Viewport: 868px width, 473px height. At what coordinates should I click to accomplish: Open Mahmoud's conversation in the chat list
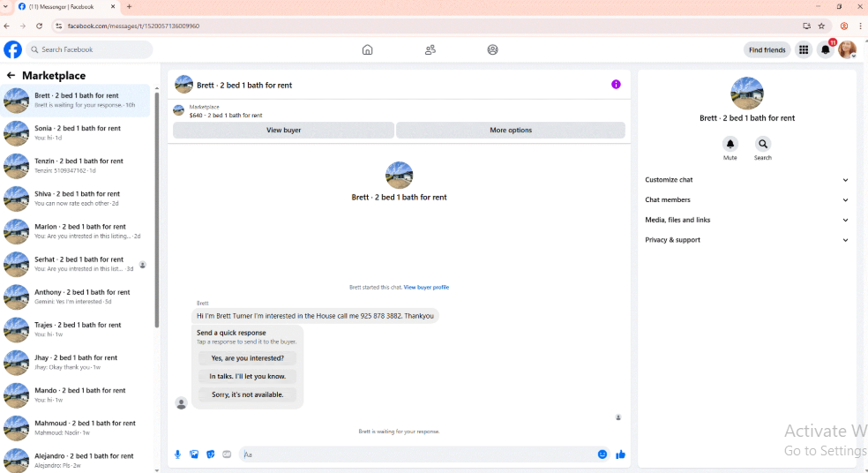pos(76,427)
